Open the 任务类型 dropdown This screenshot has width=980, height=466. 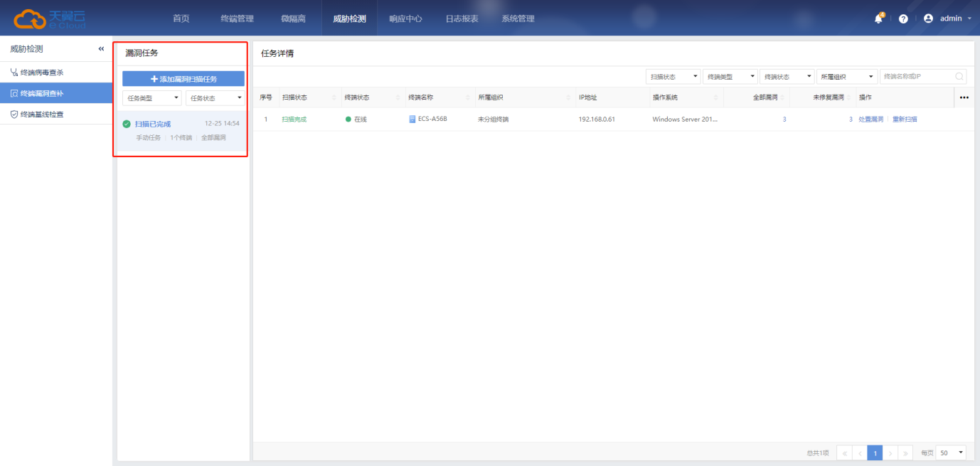click(152, 98)
